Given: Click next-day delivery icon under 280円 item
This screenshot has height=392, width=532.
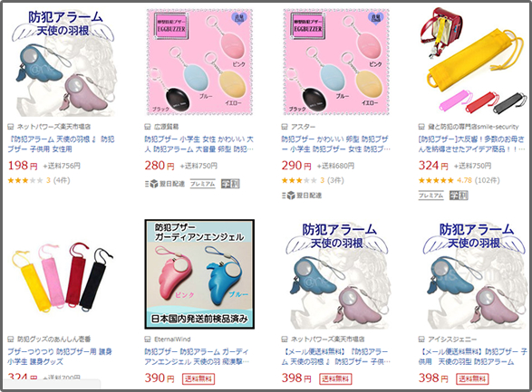Looking at the screenshot, I should [x=165, y=184].
